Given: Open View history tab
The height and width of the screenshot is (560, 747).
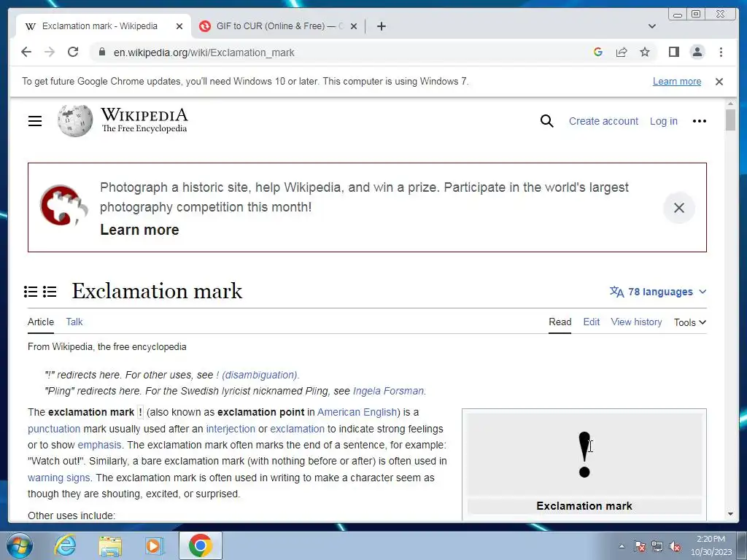Looking at the screenshot, I should 636,322.
